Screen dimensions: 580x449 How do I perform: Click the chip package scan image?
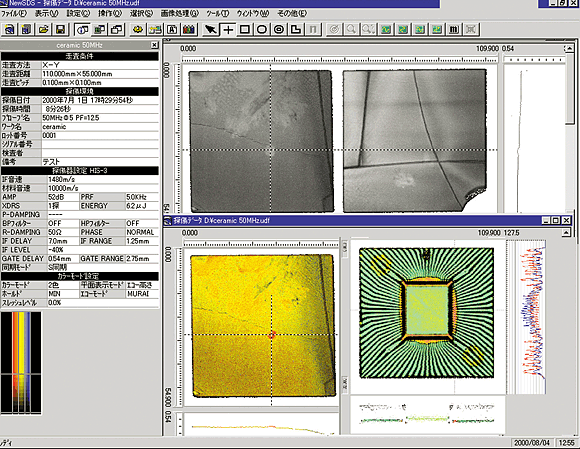pyautogui.click(x=426, y=313)
